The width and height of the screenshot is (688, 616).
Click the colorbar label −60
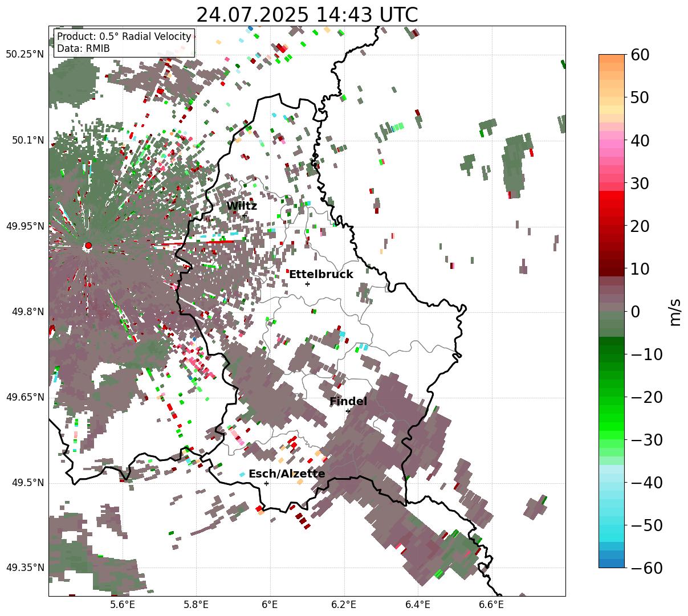(x=646, y=568)
